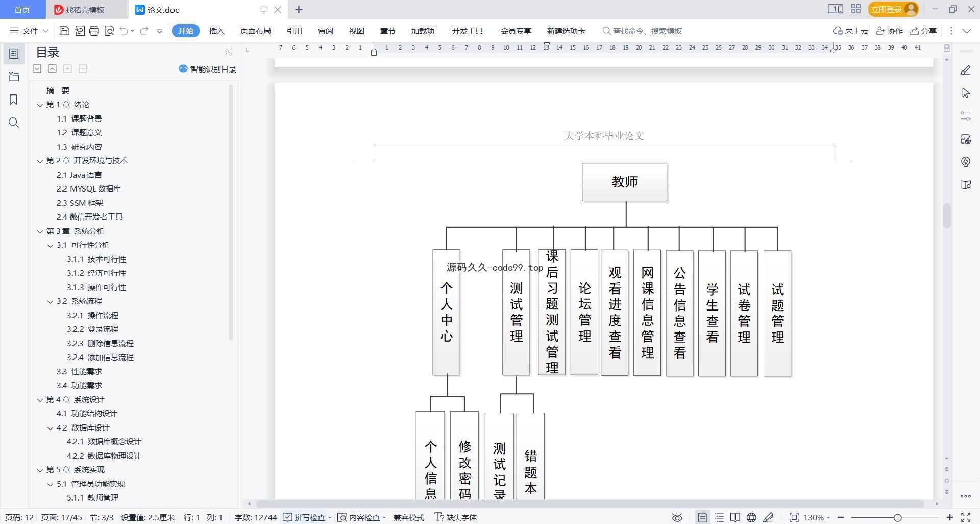Open the search pane magnifier icon
980x524 pixels.
click(x=14, y=123)
